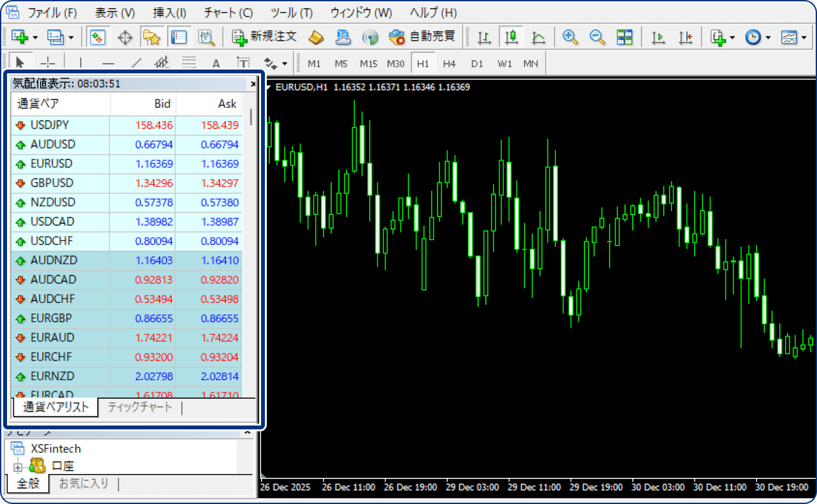Click the 新規注文 new order button
817x504 pixels.
pos(264,37)
